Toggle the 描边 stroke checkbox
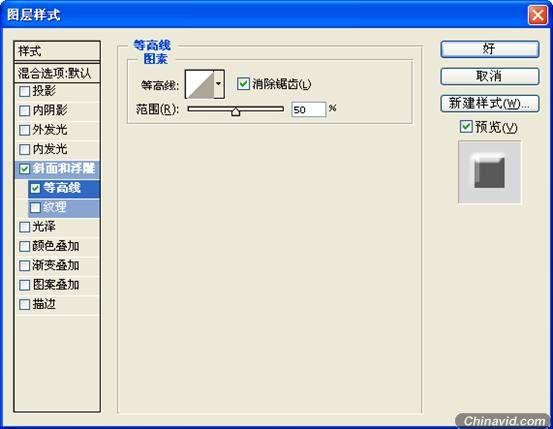 pos(24,304)
